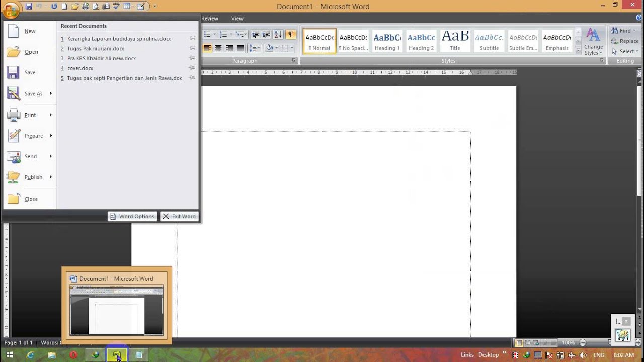Toggle Justify alignment
Viewport: 644px width, 362px height.
[240, 48]
